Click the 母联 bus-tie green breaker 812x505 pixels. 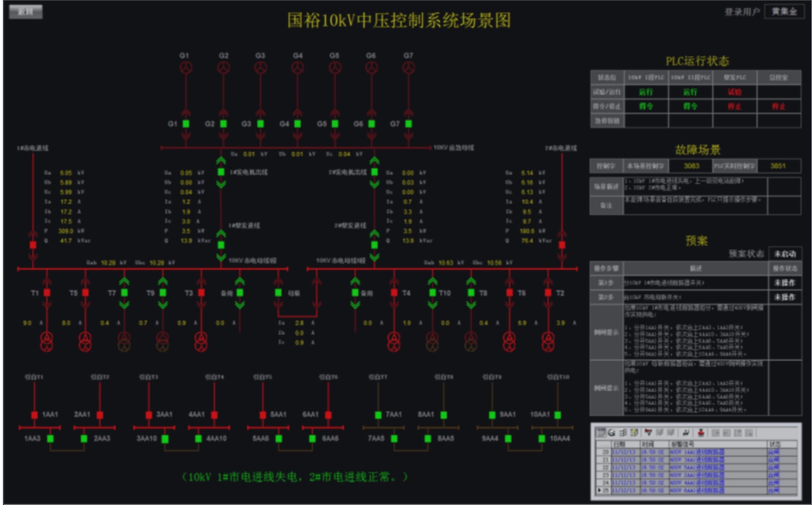pos(278,293)
